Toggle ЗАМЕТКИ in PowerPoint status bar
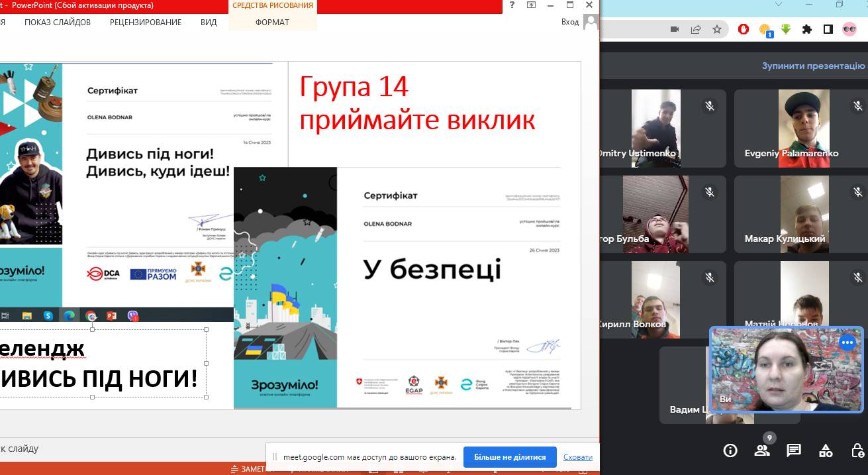868x475 pixels. pyautogui.click(x=252, y=470)
